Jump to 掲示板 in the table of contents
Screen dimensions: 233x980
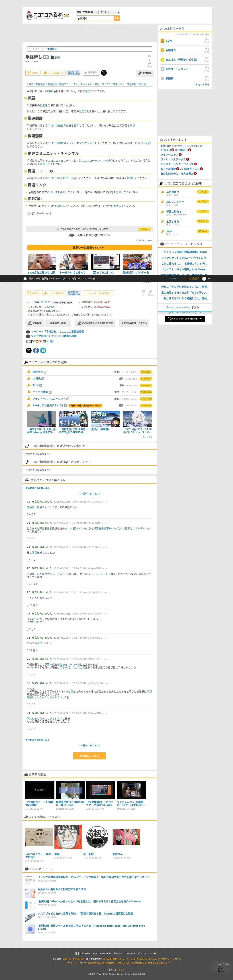click(142, 85)
